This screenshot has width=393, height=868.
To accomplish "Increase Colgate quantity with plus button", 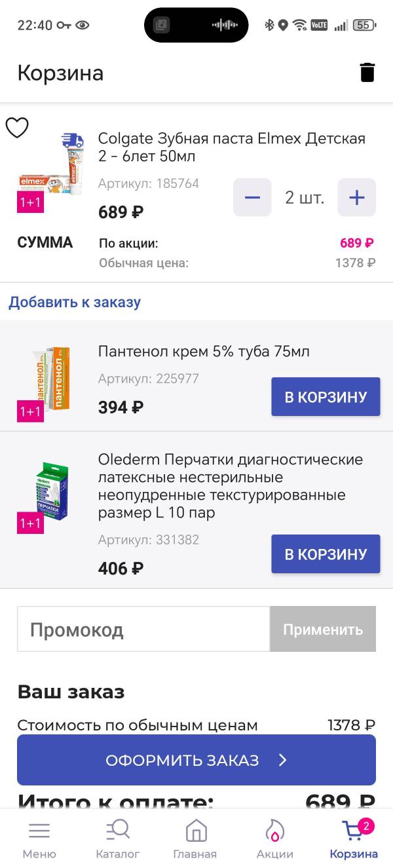I will [356, 197].
